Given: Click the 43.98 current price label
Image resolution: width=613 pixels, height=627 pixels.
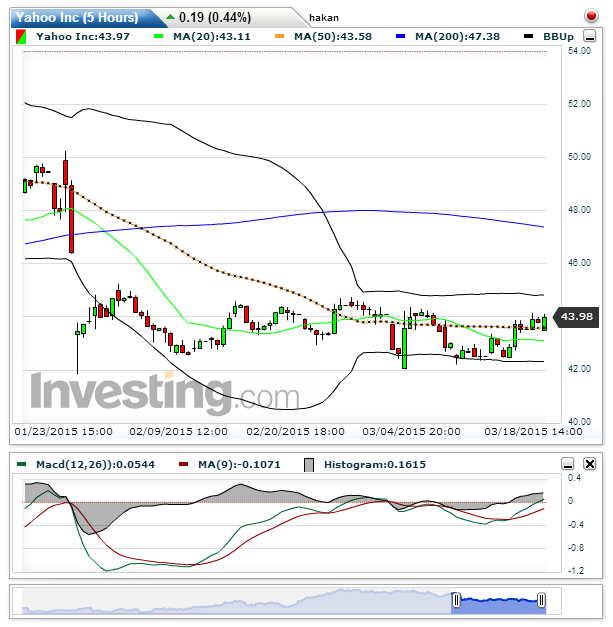Looking at the screenshot, I should pyautogui.click(x=576, y=317).
